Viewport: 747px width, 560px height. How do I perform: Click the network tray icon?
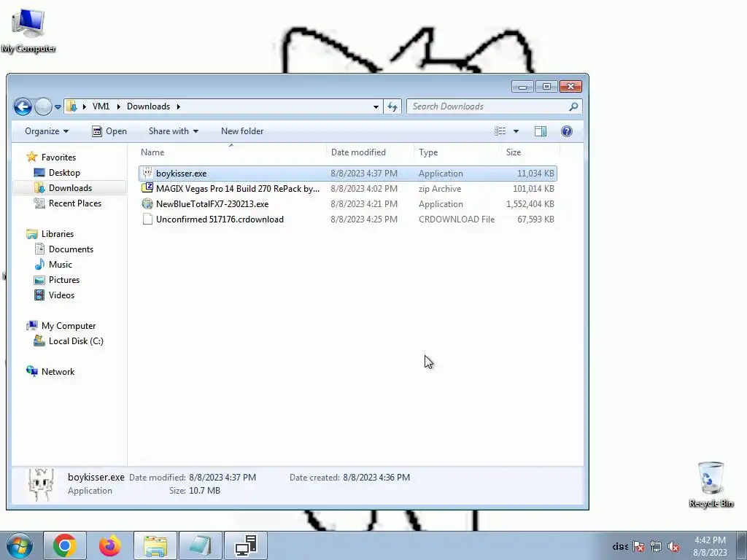[x=656, y=547]
